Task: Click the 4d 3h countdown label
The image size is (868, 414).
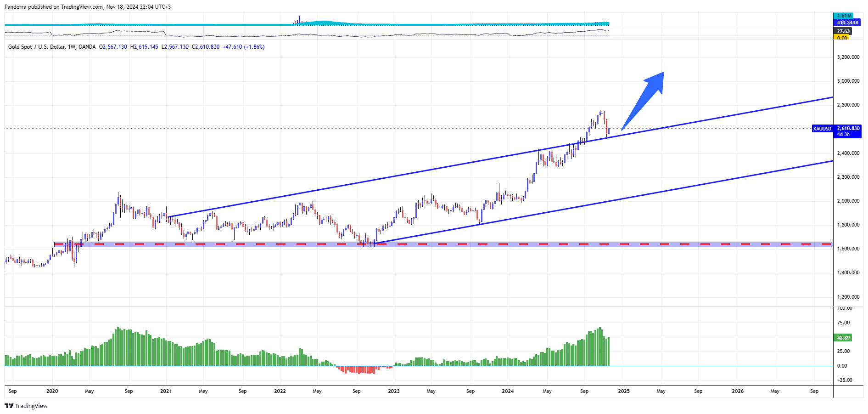Action: coord(843,135)
